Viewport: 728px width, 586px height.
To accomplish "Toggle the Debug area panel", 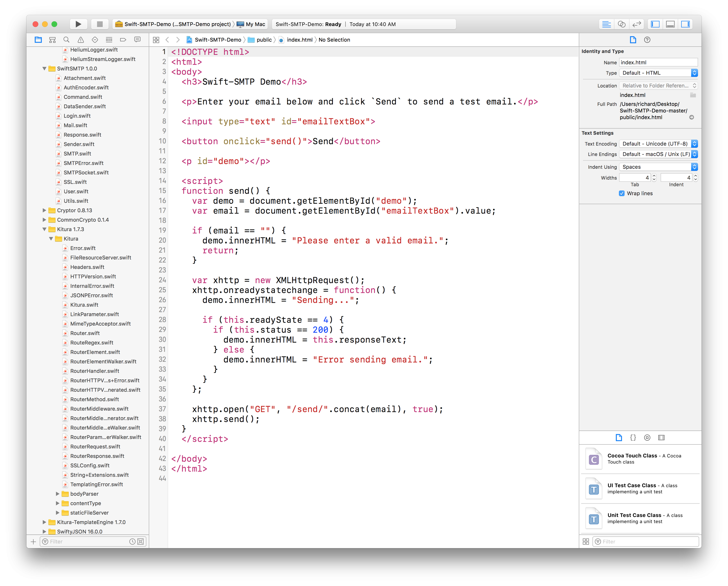I will 670,24.
